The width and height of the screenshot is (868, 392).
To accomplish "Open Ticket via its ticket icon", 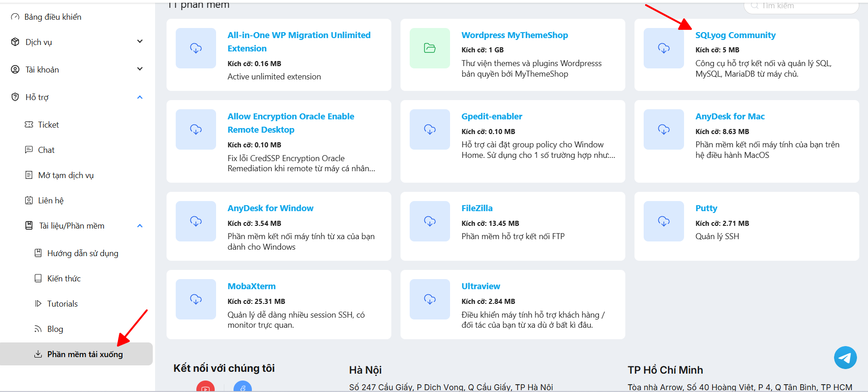I will coord(29,124).
